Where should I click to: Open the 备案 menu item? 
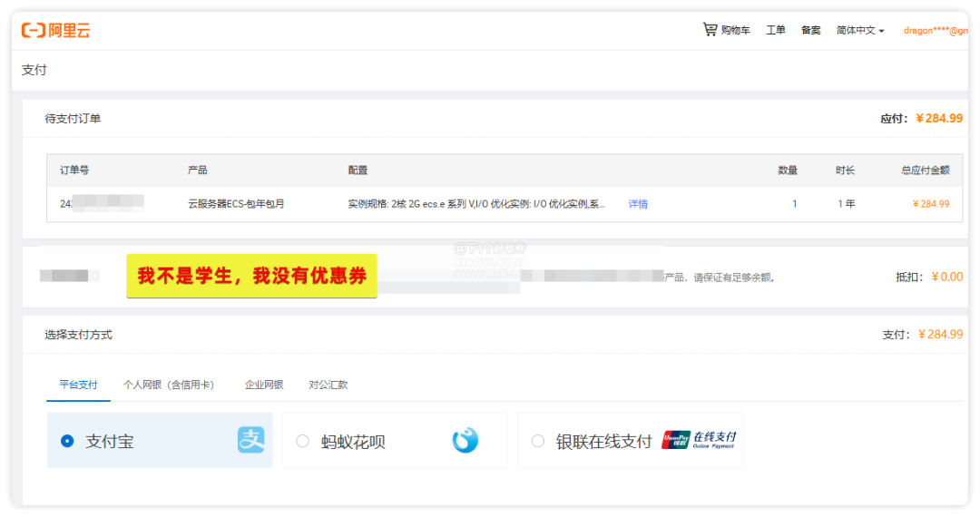tap(810, 30)
